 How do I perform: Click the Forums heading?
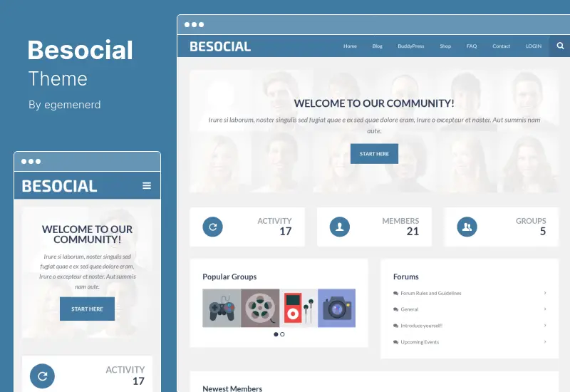point(405,277)
